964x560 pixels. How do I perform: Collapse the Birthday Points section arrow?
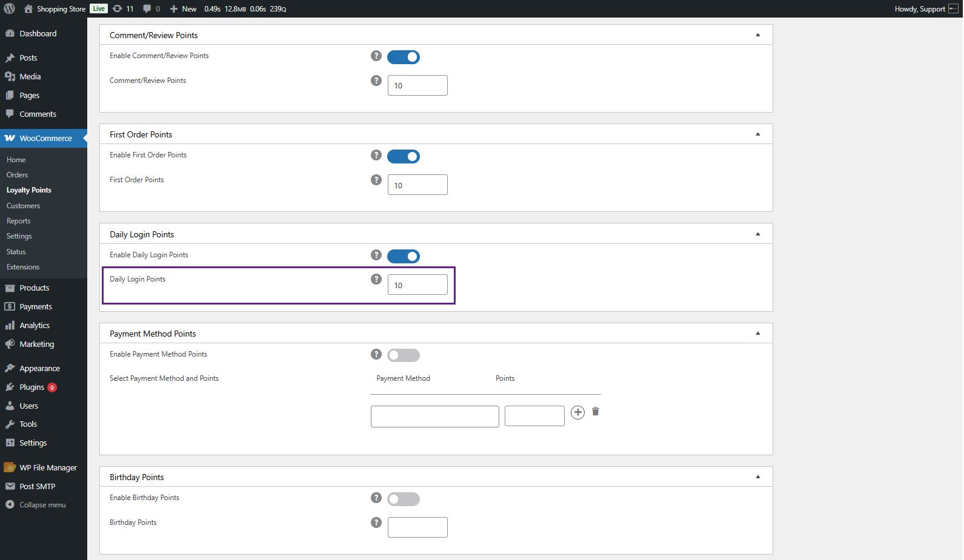pyautogui.click(x=758, y=477)
